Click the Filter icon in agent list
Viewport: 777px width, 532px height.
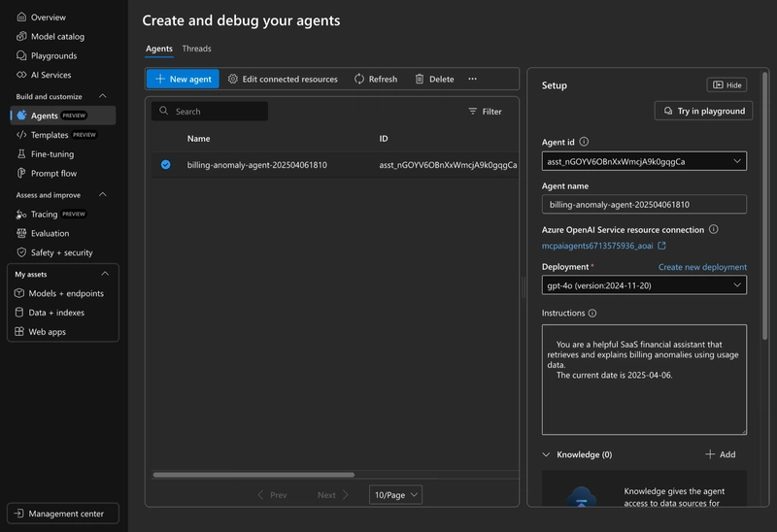pyautogui.click(x=473, y=112)
